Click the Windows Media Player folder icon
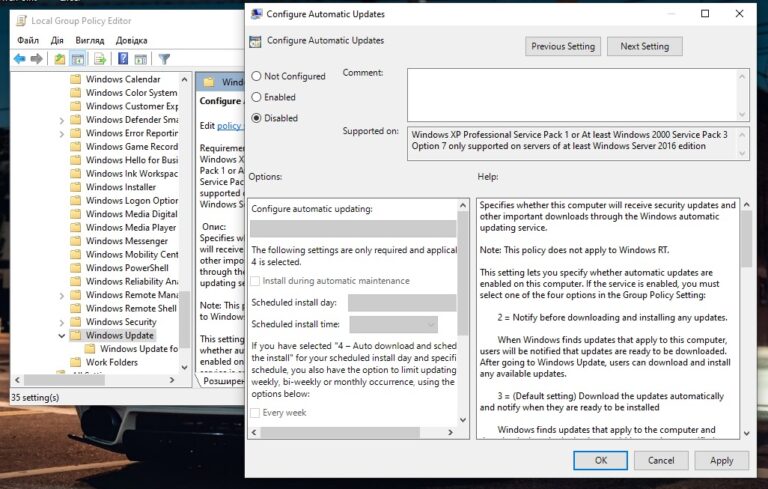768x489 pixels. click(75, 227)
